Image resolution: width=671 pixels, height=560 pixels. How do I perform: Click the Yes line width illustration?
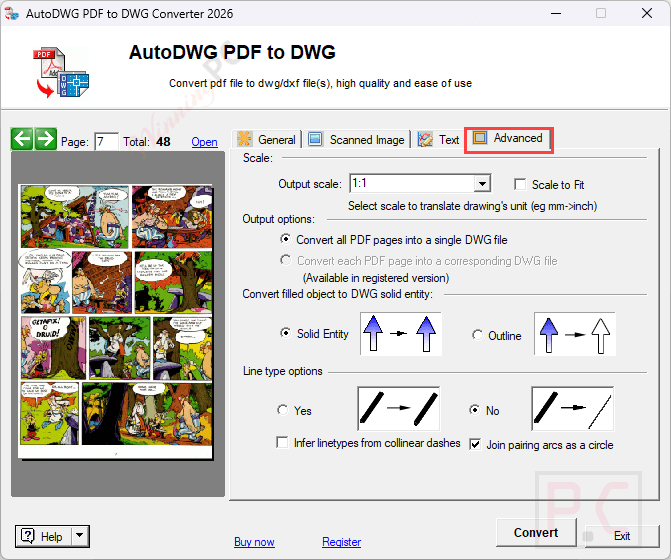(398, 409)
